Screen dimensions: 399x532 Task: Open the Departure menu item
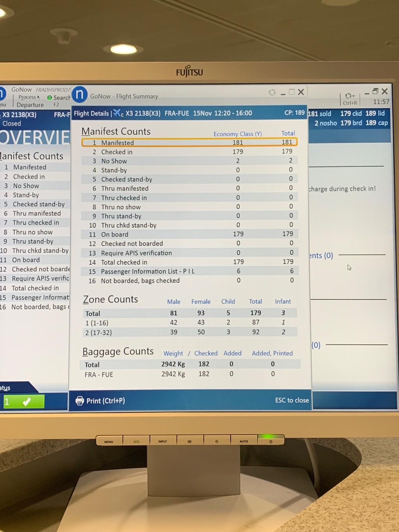[x=30, y=105]
